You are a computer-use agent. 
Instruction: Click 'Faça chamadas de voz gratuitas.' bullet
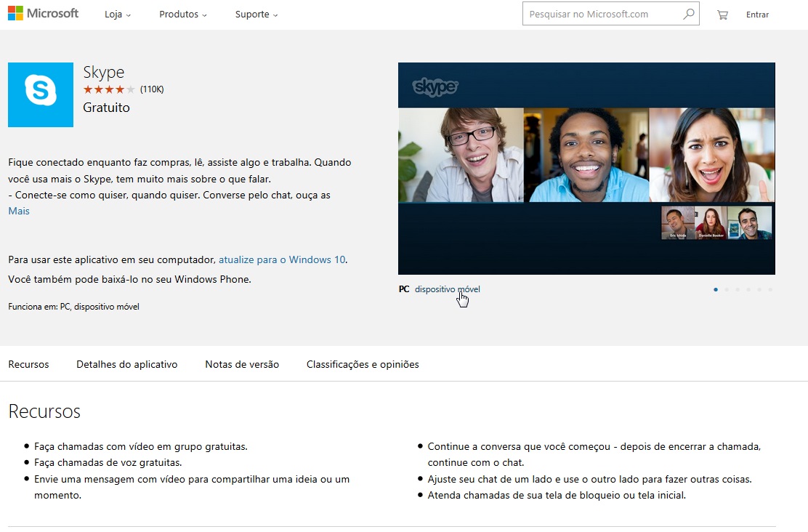[108, 462]
